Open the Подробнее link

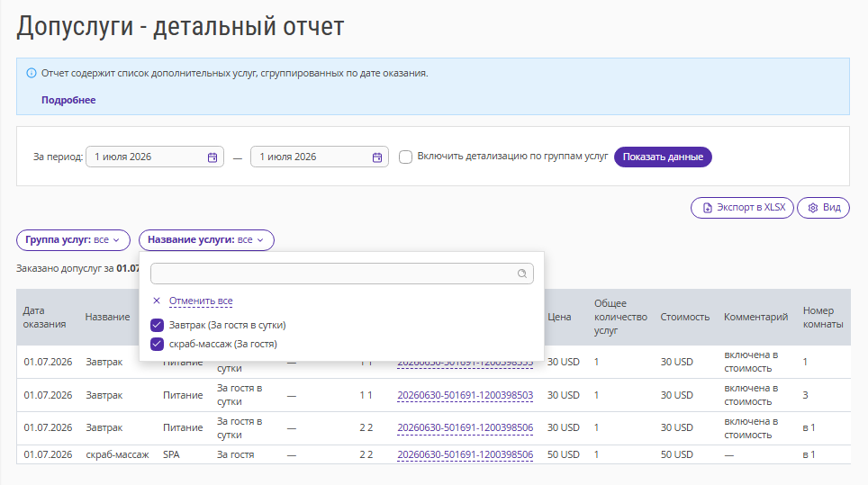click(68, 100)
